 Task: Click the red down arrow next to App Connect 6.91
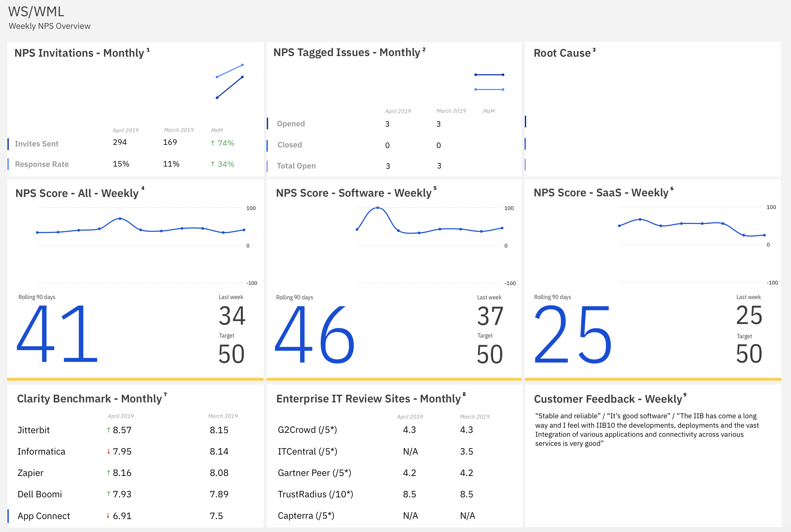click(108, 516)
